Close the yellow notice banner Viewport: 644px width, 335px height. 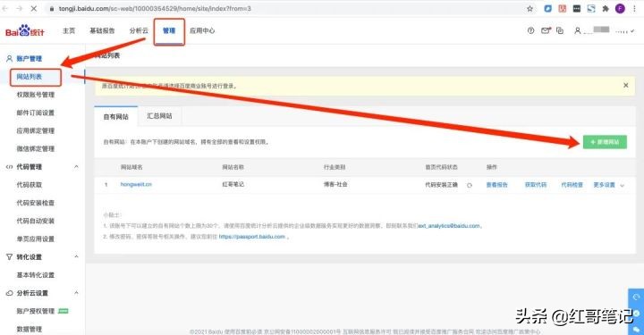coord(625,85)
